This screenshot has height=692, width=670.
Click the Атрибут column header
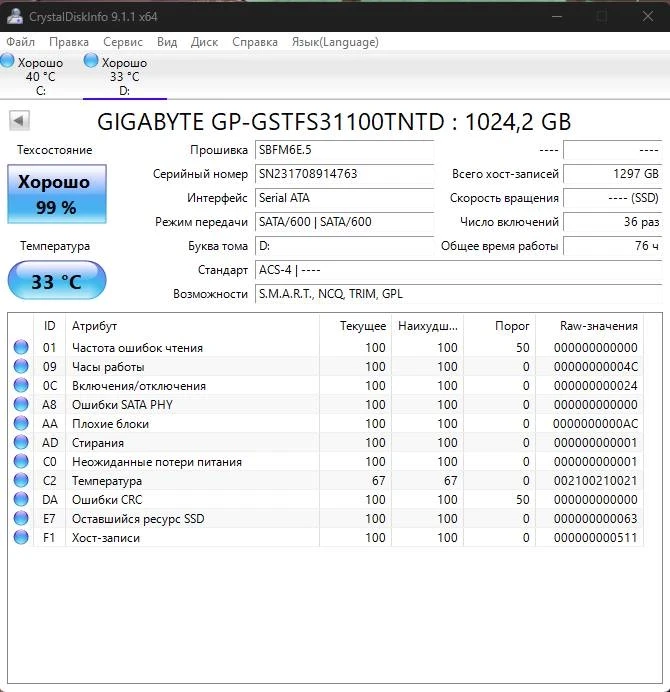coord(192,326)
